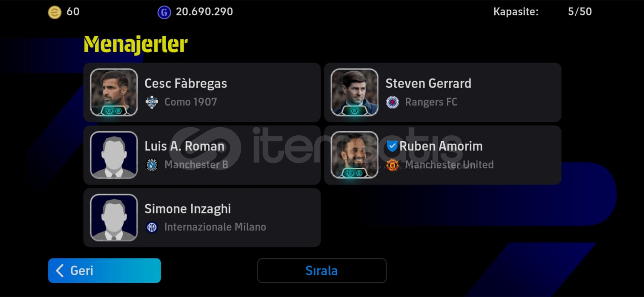Select Luis A. Roman silhouette avatar
The height and width of the screenshot is (297, 644).
pos(114,155)
